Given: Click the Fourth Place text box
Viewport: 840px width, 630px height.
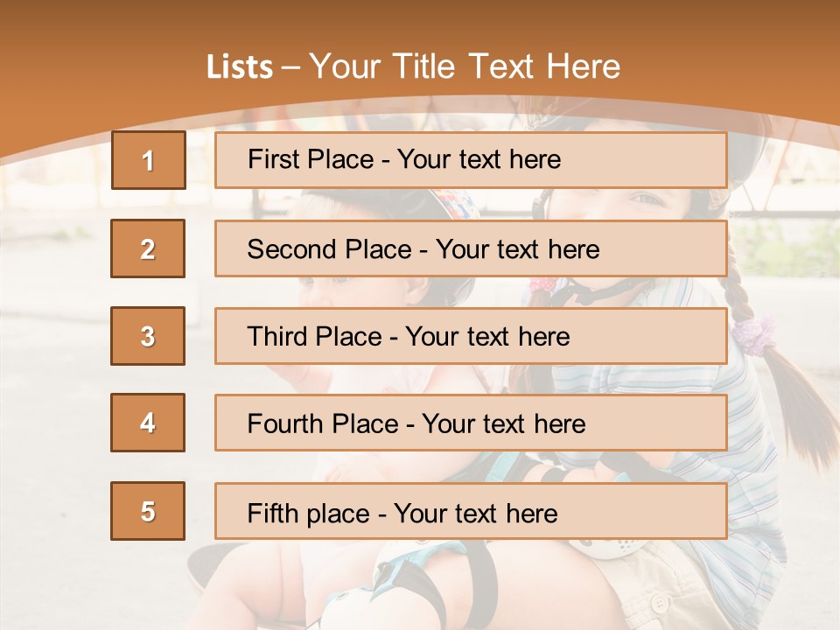Looking at the screenshot, I should tap(471, 423).
